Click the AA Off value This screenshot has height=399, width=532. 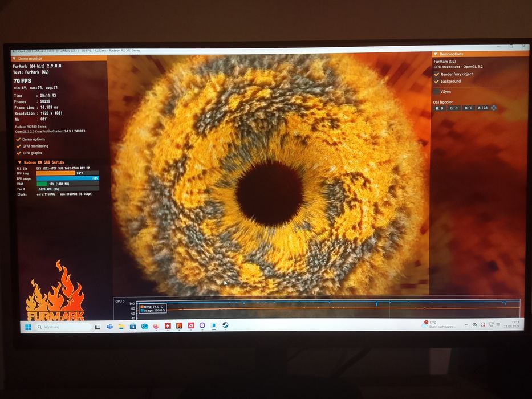[x=43, y=119]
